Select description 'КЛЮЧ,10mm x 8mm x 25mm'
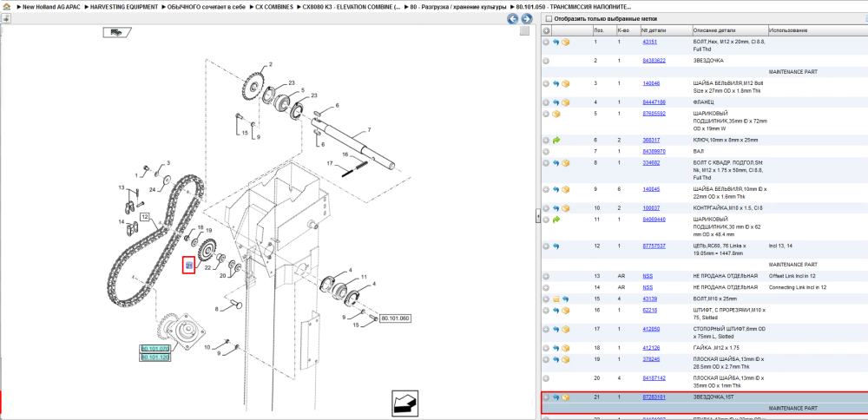The image size is (868, 420). (726, 141)
